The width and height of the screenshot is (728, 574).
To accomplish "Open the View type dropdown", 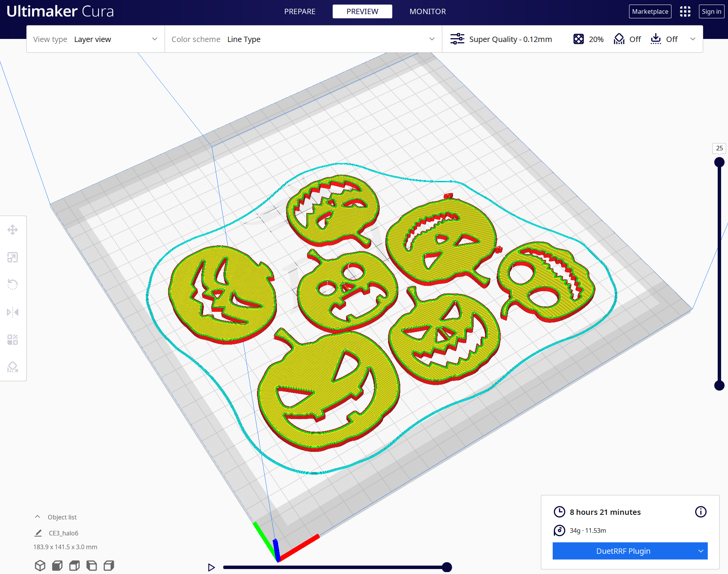I will point(95,39).
